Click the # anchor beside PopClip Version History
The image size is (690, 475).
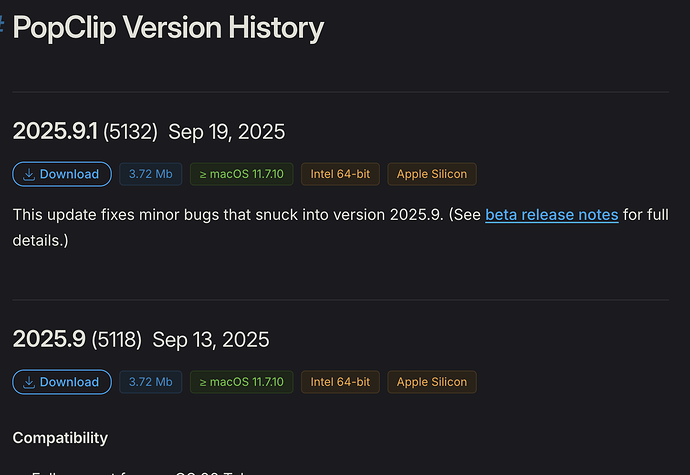[x=4, y=26]
